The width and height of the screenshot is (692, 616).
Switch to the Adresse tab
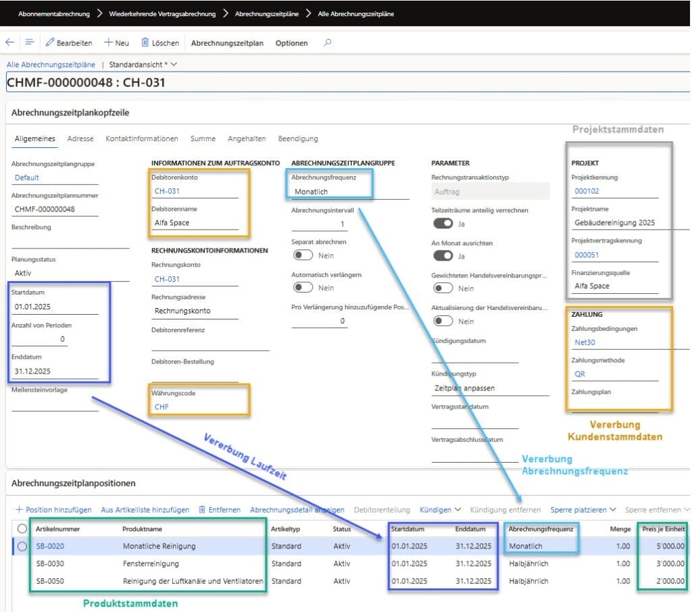tap(80, 138)
